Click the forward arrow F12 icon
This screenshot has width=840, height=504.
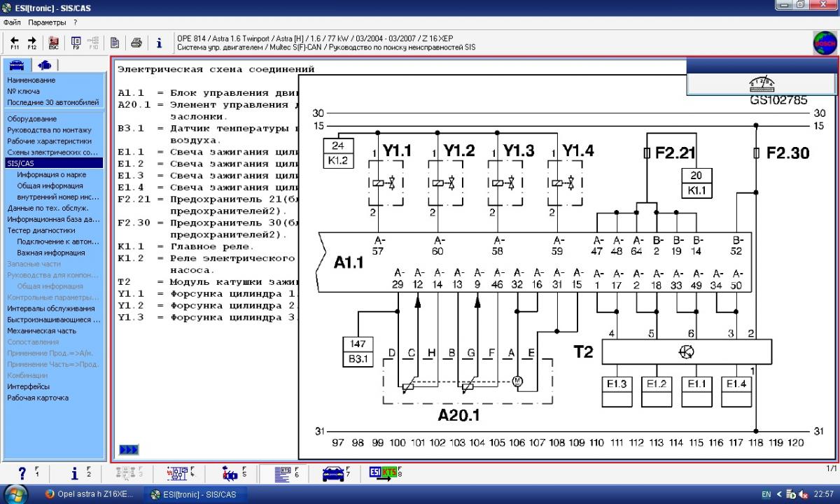click(32, 43)
